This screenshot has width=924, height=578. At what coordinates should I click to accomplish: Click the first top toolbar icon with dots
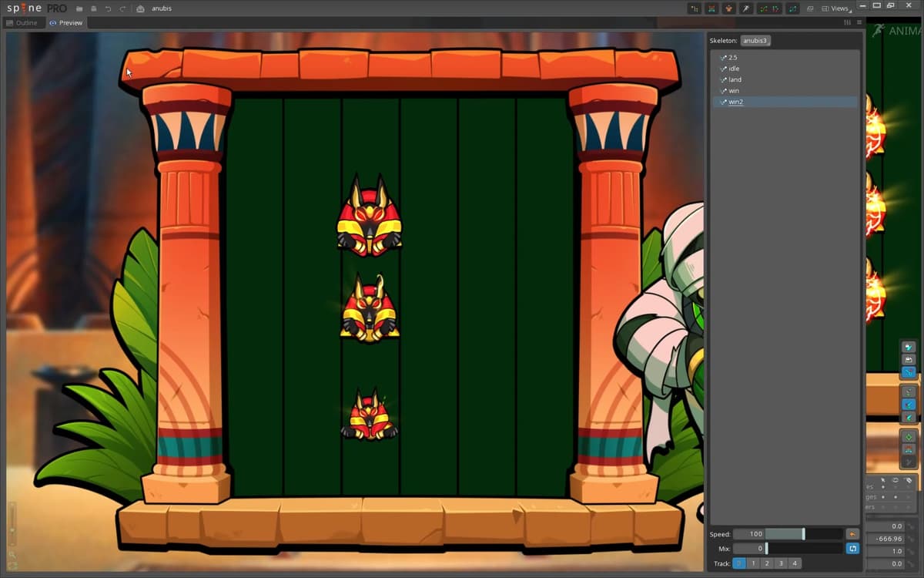coord(695,8)
